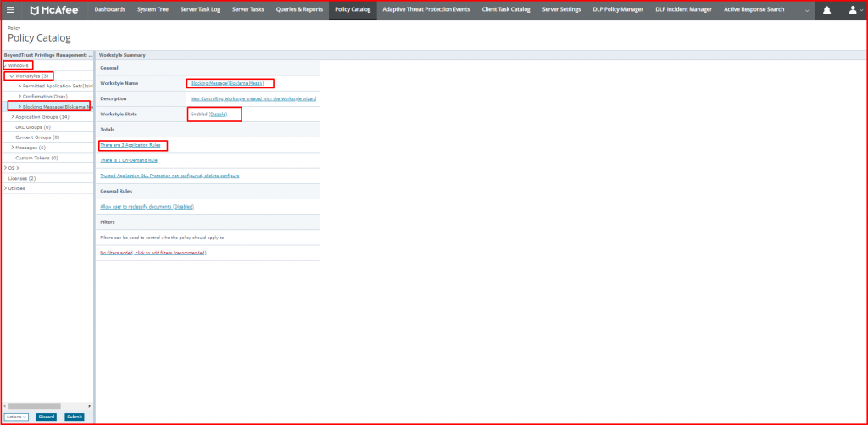This screenshot has width=868, height=425.
Task: Click the tree scrollbar right arrow
Action: coord(90,406)
